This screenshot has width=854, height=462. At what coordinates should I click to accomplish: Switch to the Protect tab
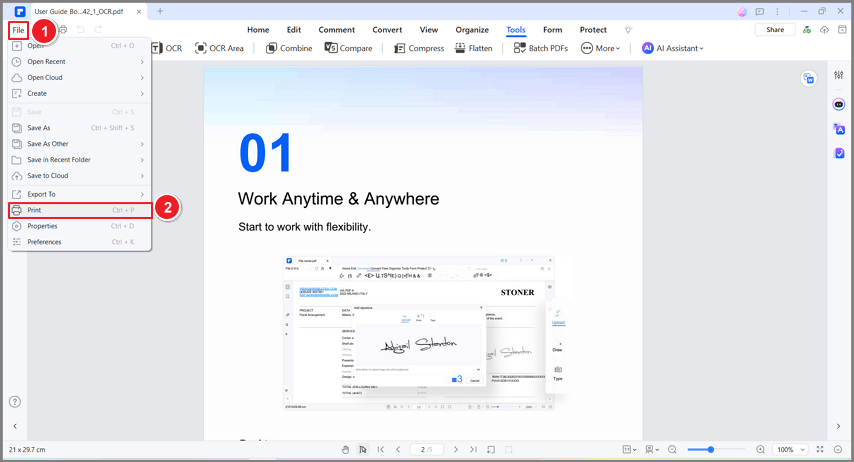(593, 30)
